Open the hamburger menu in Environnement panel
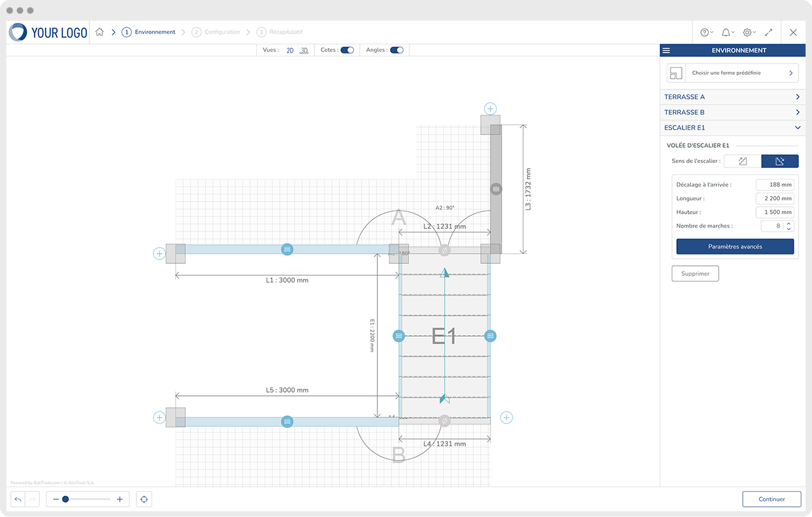812x517 pixels. (666, 51)
